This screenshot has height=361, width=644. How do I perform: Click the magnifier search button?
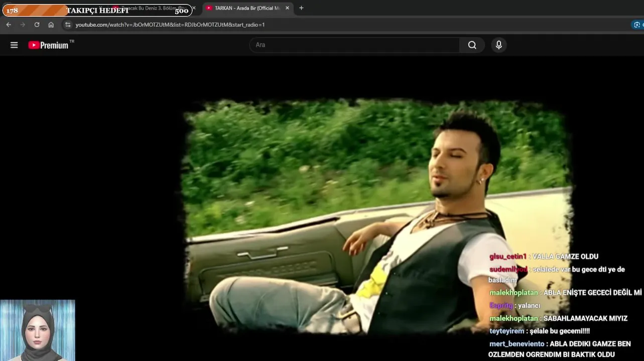tap(472, 45)
